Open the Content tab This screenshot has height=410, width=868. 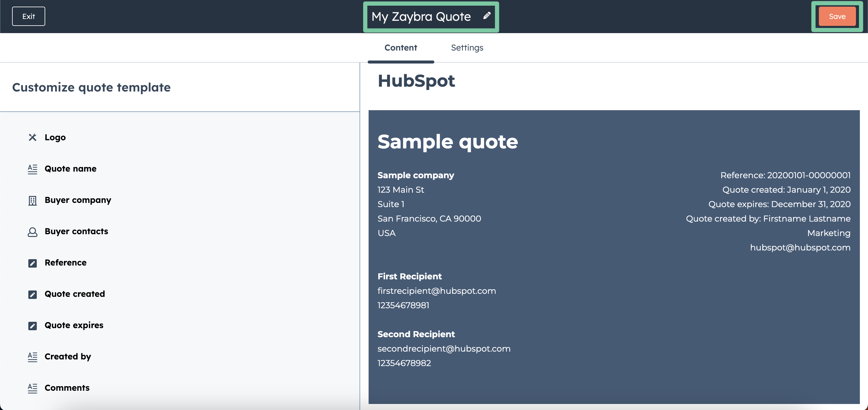(x=400, y=48)
